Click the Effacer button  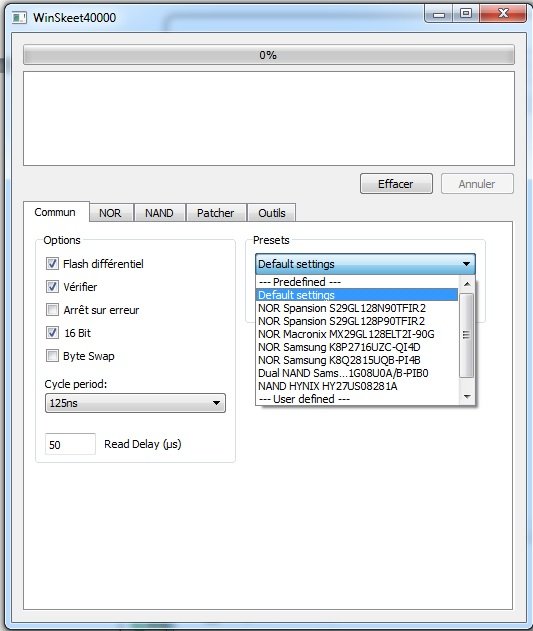(396, 184)
